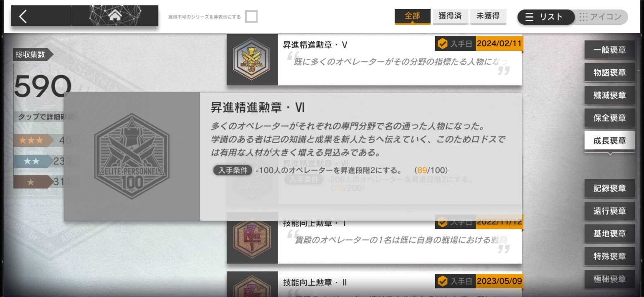Select the 未獲得 filter tab
This screenshot has width=644, height=297.
pos(488,16)
